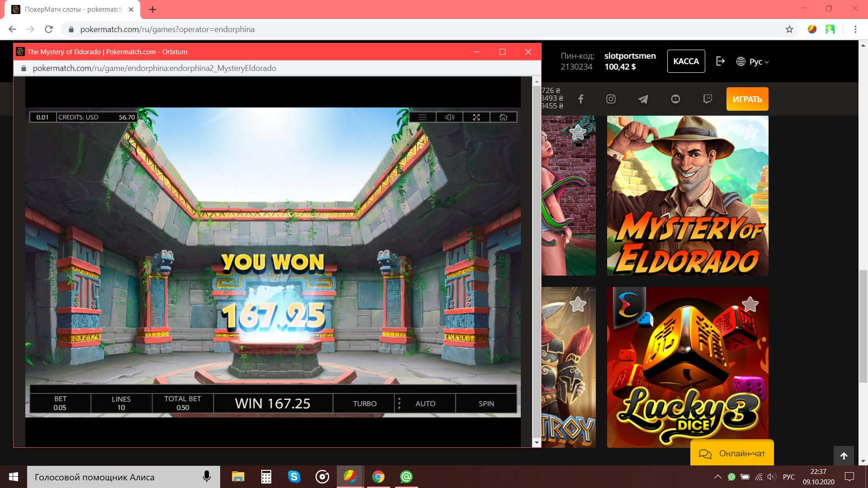
Task: Toggle TURBO mode in the slot
Action: [x=364, y=403]
